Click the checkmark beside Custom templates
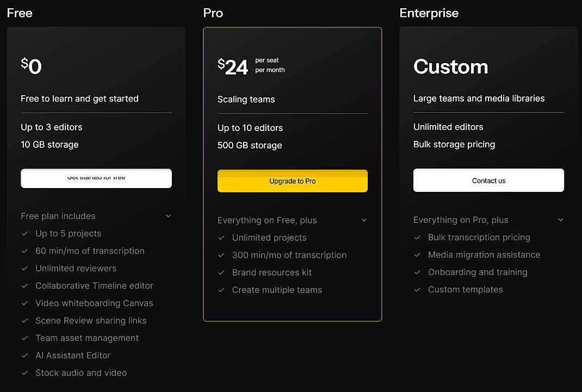The height and width of the screenshot is (392, 582). [417, 289]
